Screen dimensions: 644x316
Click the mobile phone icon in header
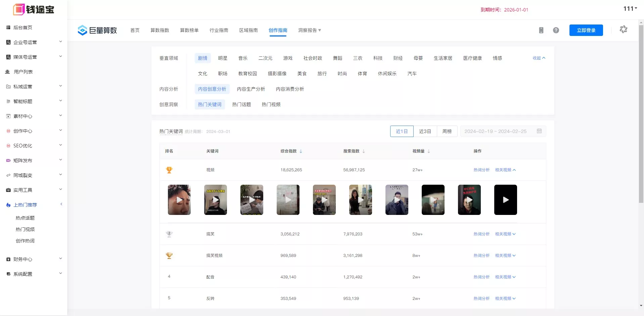coord(541,30)
